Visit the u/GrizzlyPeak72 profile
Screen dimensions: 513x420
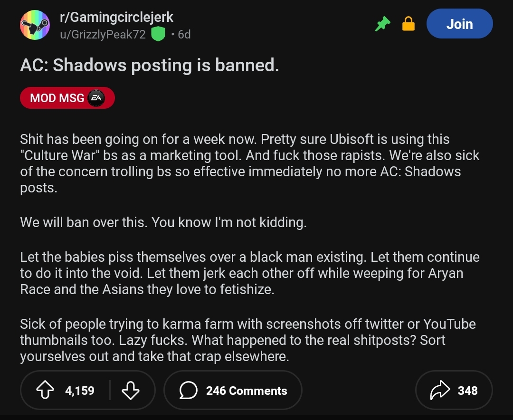(103, 34)
